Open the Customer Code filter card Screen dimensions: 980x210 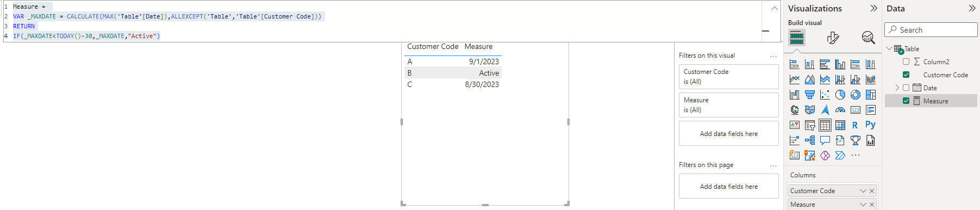[728, 77]
